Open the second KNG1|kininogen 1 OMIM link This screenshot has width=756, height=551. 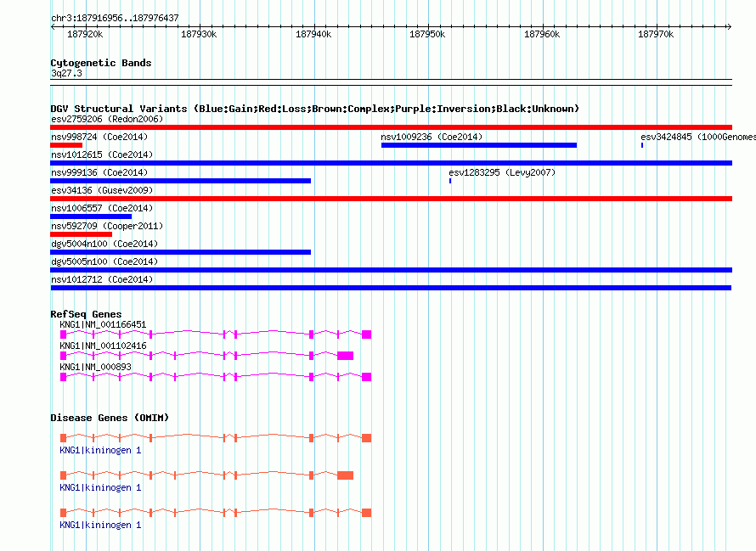tap(100, 488)
